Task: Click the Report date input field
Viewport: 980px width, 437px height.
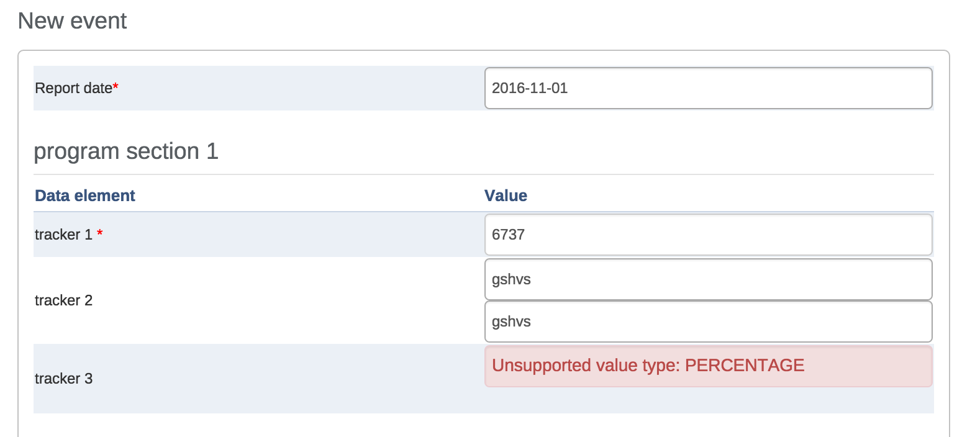Action: click(x=708, y=88)
